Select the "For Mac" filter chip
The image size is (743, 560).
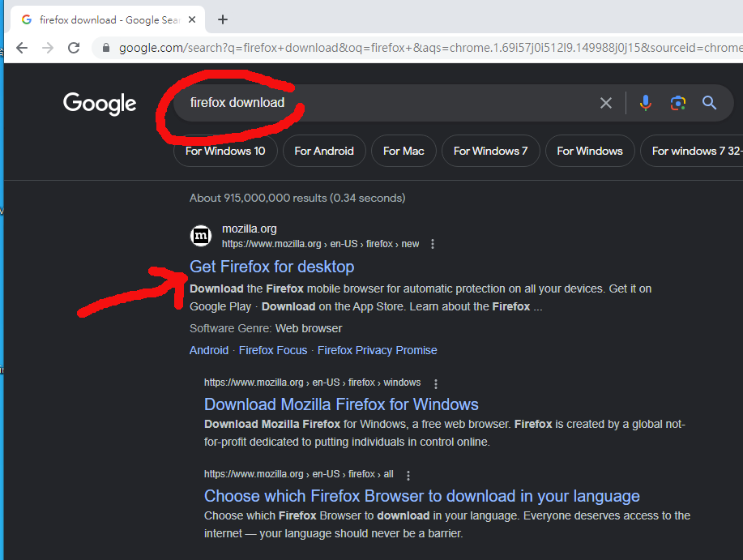coord(404,151)
